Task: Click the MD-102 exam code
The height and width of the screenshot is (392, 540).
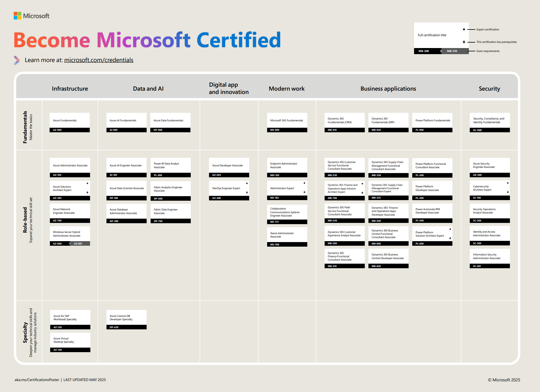Action: pyautogui.click(x=274, y=175)
